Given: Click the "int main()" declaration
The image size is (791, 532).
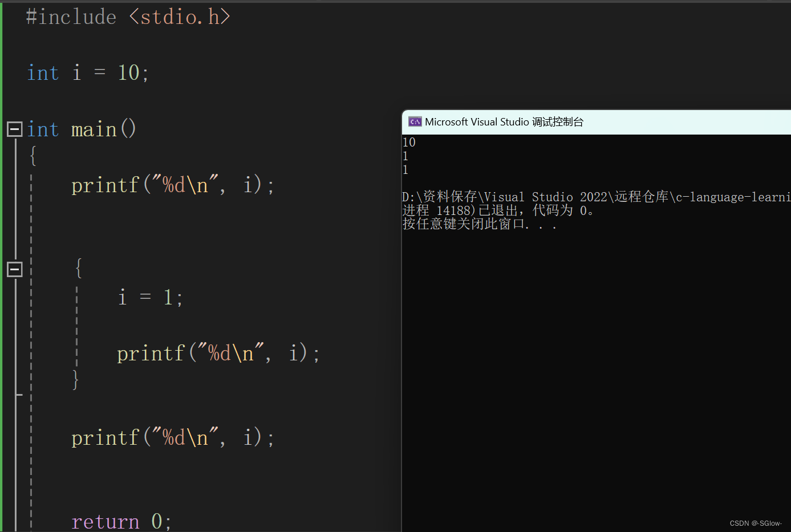Looking at the screenshot, I should (x=82, y=129).
